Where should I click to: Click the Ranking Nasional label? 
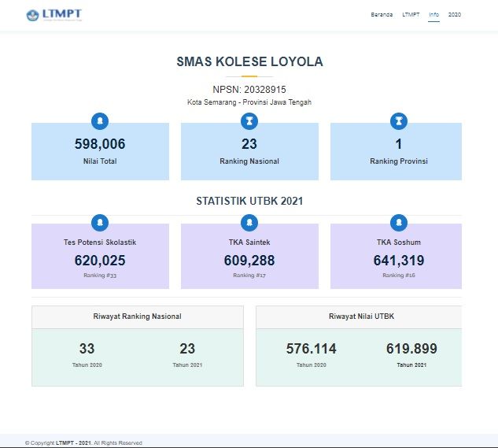249,161
